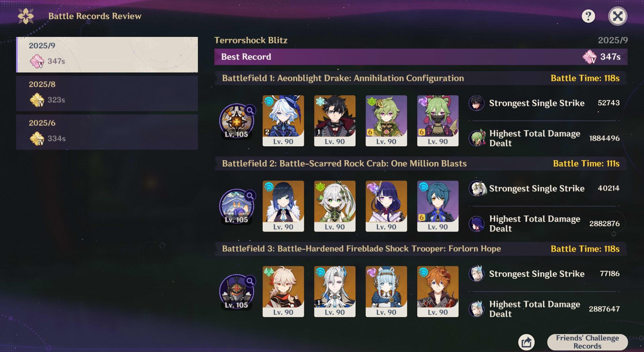Select purple-haired character in Battlefield 2
The width and height of the screenshot is (644, 352).
(x=386, y=206)
